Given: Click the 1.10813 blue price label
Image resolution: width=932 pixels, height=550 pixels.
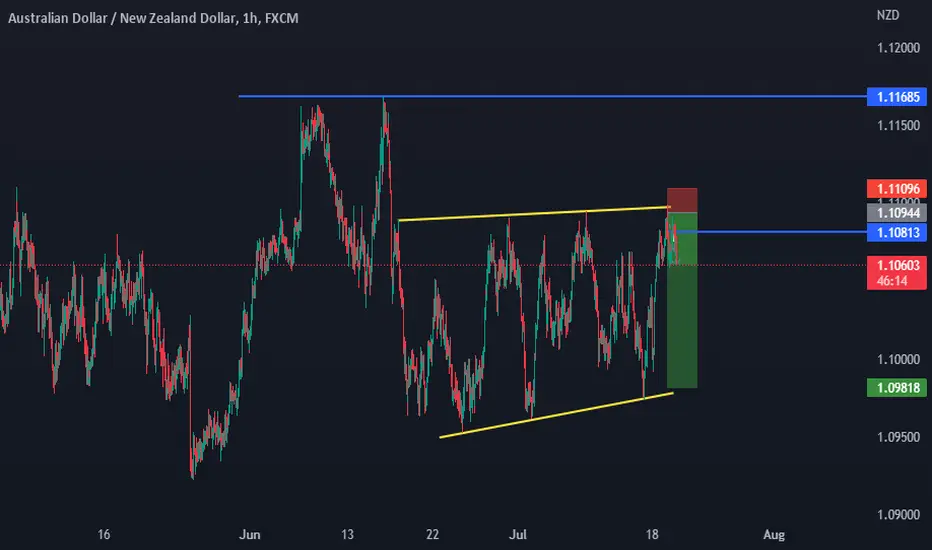Looking at the screenshot, I should [897, 232].
